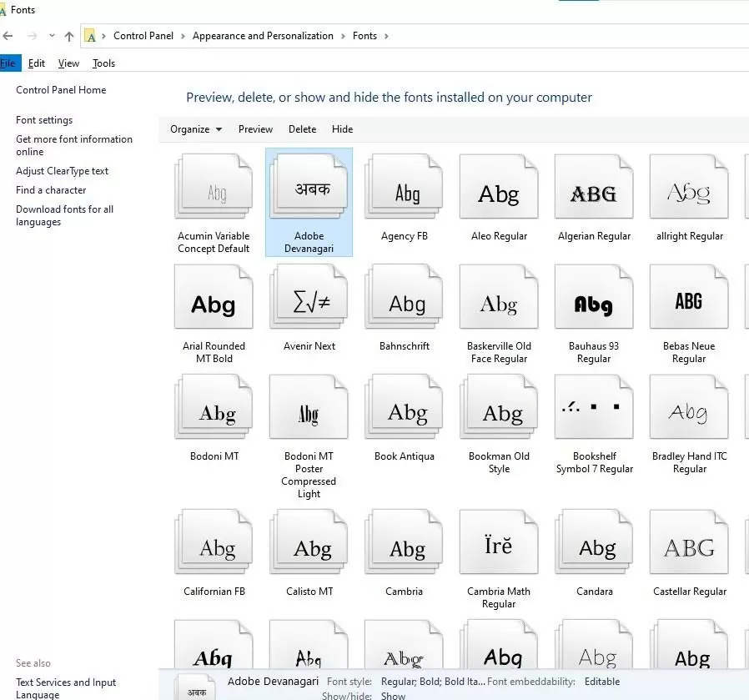
Task: Click Delete in the toolbar
Action: pyautogui.click(x=303, y=129)
